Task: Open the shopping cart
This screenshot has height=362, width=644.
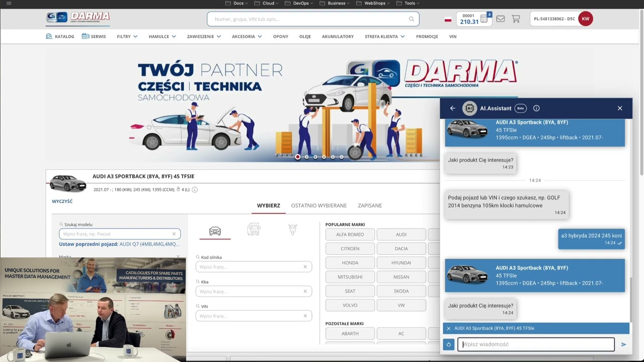Action: click(x=516, y=19)
